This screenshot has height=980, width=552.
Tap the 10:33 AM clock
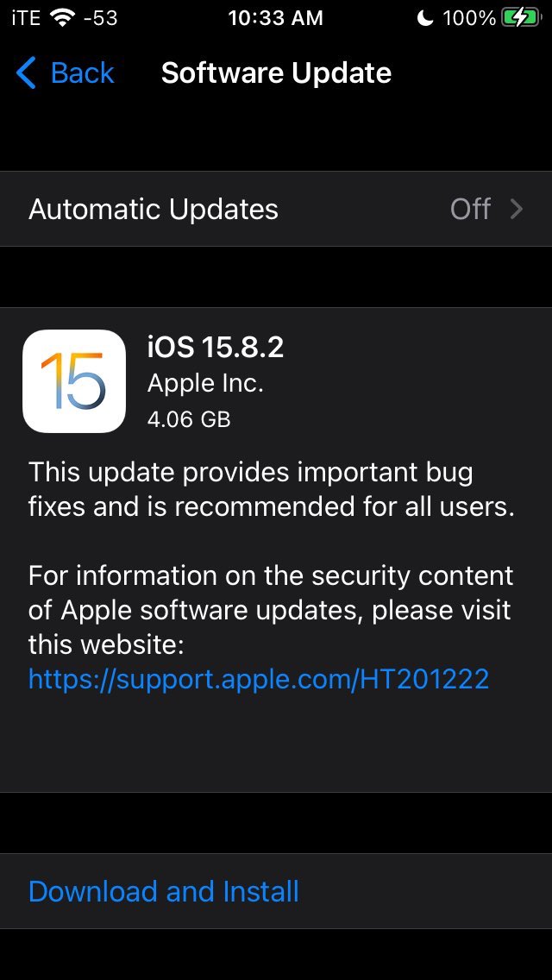tap(276, 18)
